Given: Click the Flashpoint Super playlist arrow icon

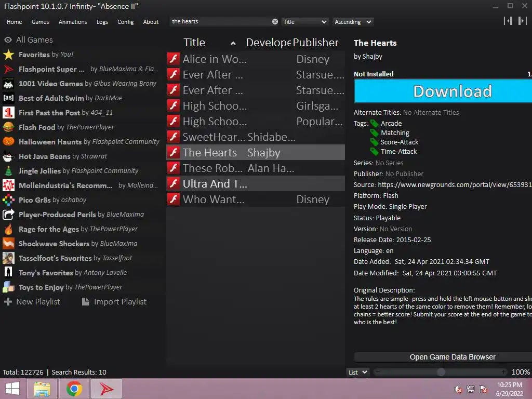Looking at the screenshot, I should tap(8, 69).
